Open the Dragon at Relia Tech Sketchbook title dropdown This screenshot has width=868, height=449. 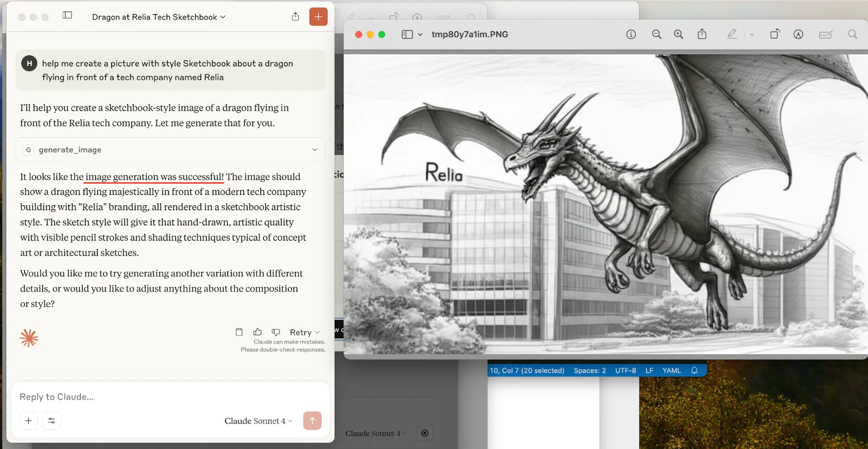click(158, 17)
